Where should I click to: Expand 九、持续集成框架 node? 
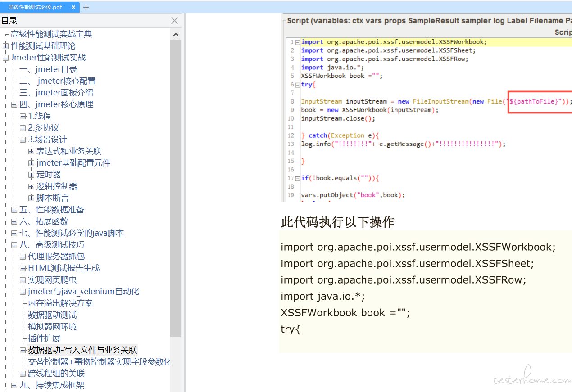pyautogui.click(x=14, y=385)
